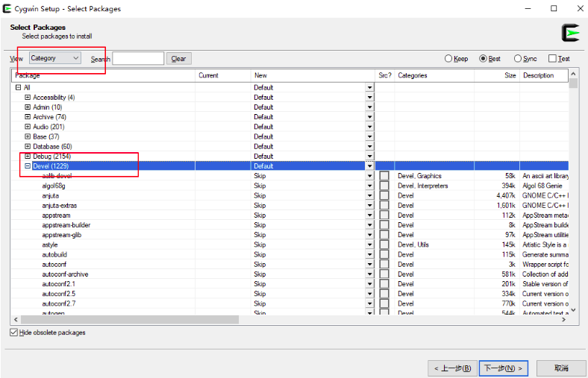Open the Base row action dropdown arrow
Screen dimensions: 588x378
tap(370, 136)
